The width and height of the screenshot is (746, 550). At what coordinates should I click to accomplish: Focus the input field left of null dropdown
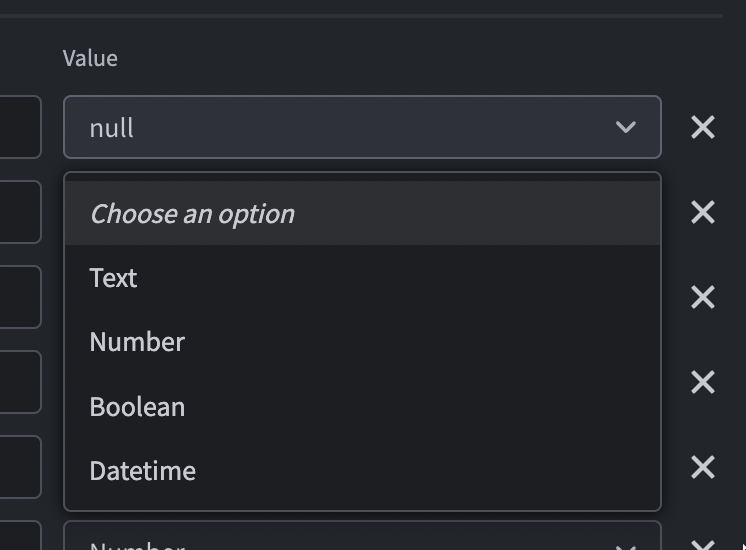pyautogui.click(x=19, y=127)
